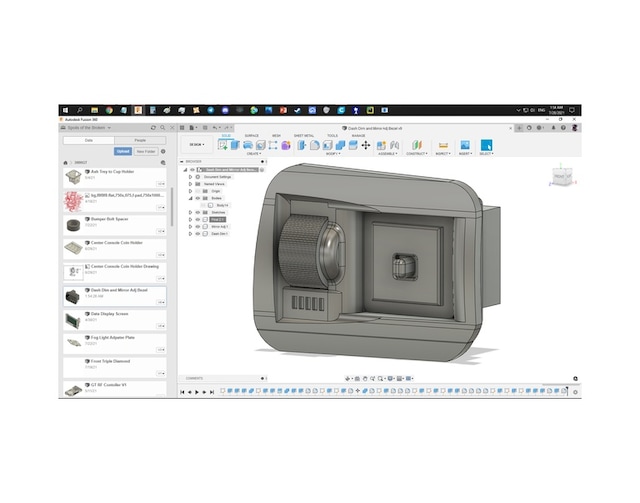Switch to the People tab
Image resolution: width=640 pixels, height=503 pixels.
coord(140,140)
